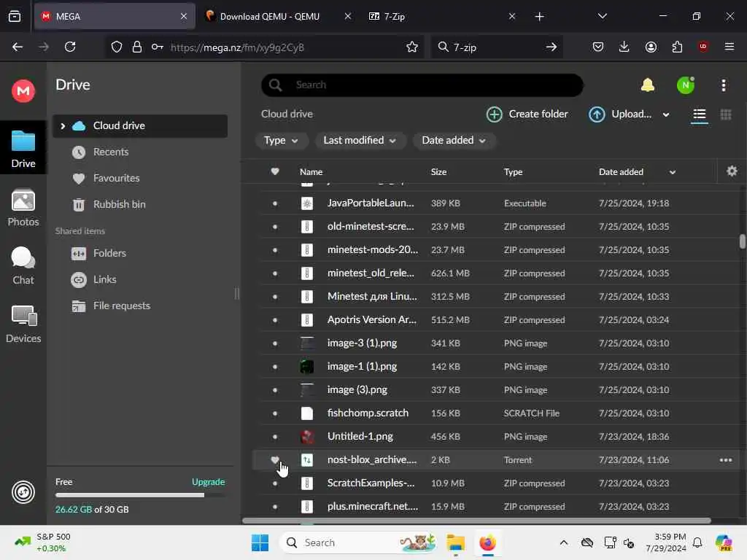Screen dimensions: 747x560
Task: Open more options for nost-blox_archive row
Action: pyautogui.click(x=725, y=460)
